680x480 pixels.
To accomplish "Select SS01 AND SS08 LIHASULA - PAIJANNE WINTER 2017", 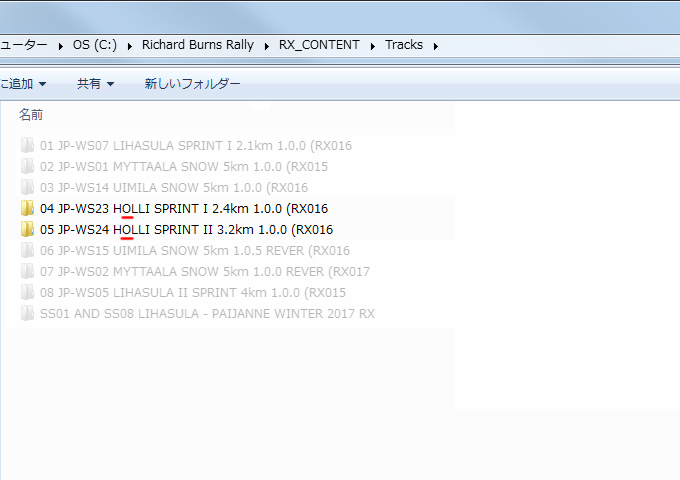I will tap(207, 313).
